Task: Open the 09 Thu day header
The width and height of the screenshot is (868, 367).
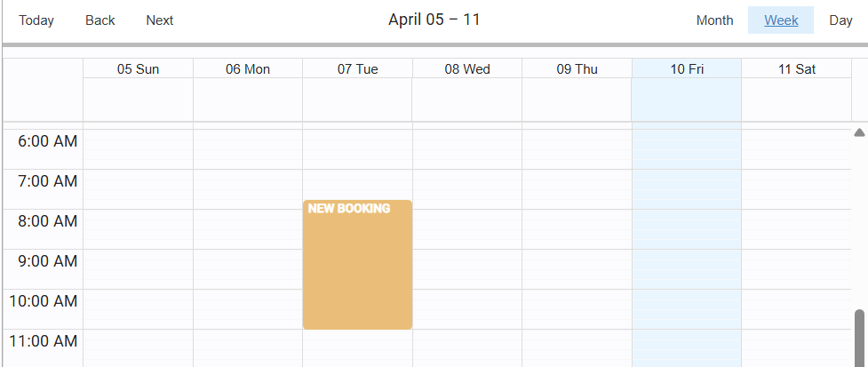Action: (x=577, y=69)
